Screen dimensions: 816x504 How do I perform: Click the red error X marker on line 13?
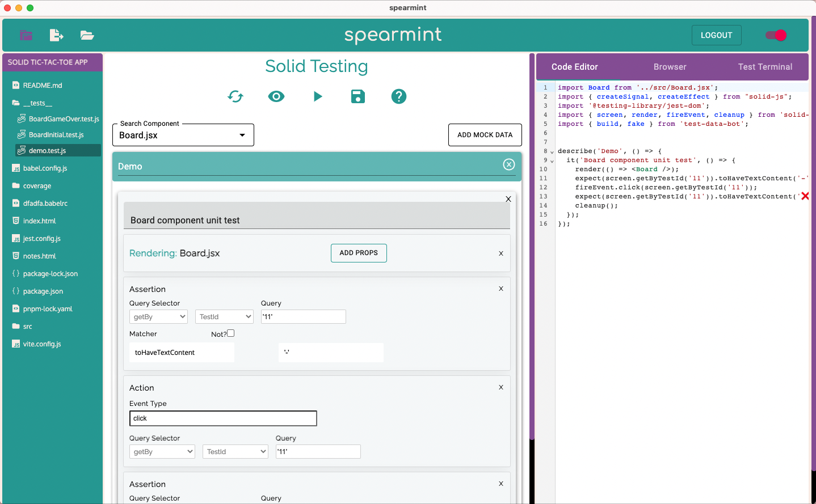coord(805,196)
